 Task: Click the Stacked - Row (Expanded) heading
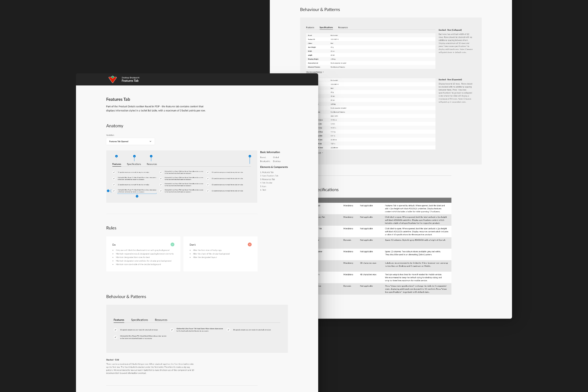450,80
